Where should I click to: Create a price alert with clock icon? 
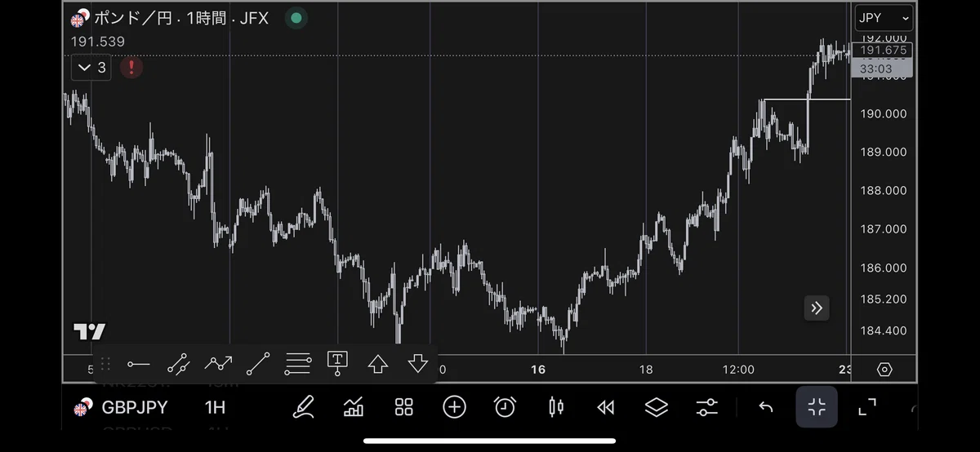505,406
